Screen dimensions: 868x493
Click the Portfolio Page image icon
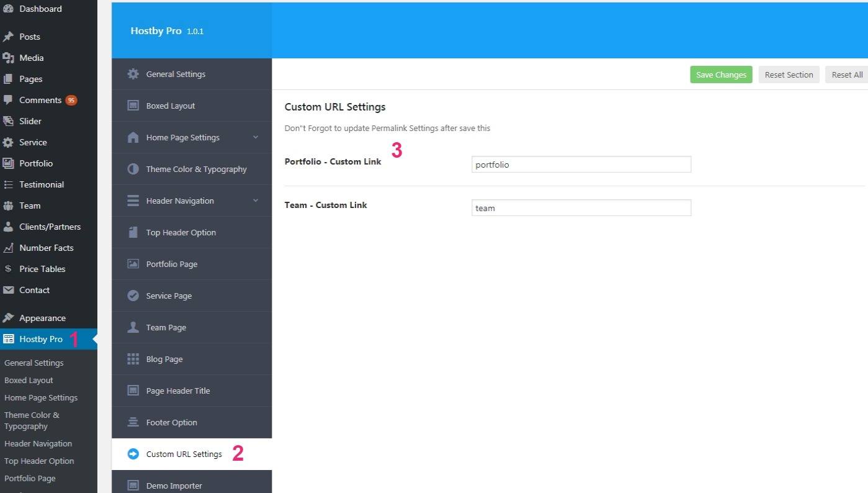[133, 264]
